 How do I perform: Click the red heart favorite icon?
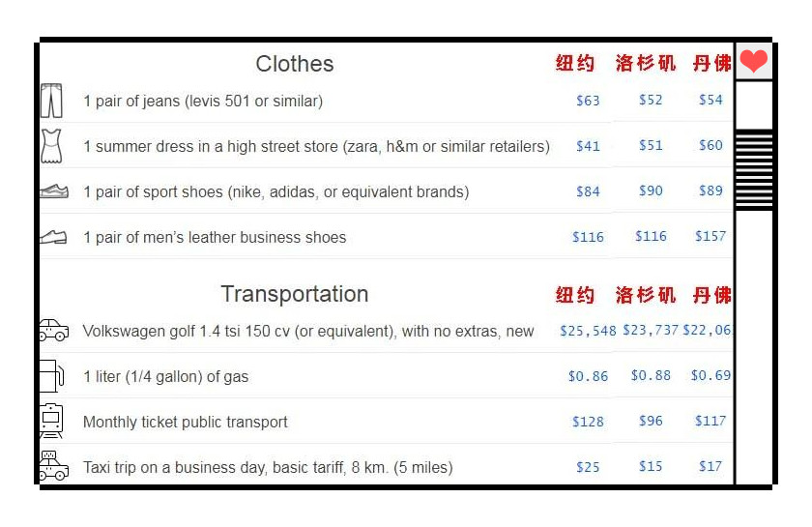click(x=753, y=61)
